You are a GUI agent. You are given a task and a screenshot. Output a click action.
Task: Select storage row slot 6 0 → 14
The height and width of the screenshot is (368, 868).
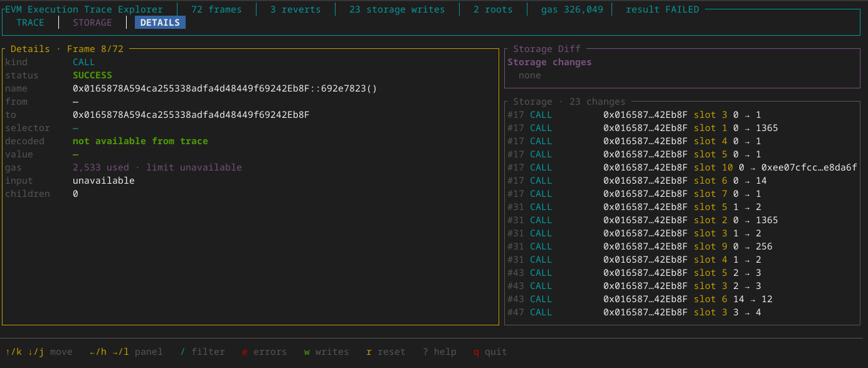682,181
